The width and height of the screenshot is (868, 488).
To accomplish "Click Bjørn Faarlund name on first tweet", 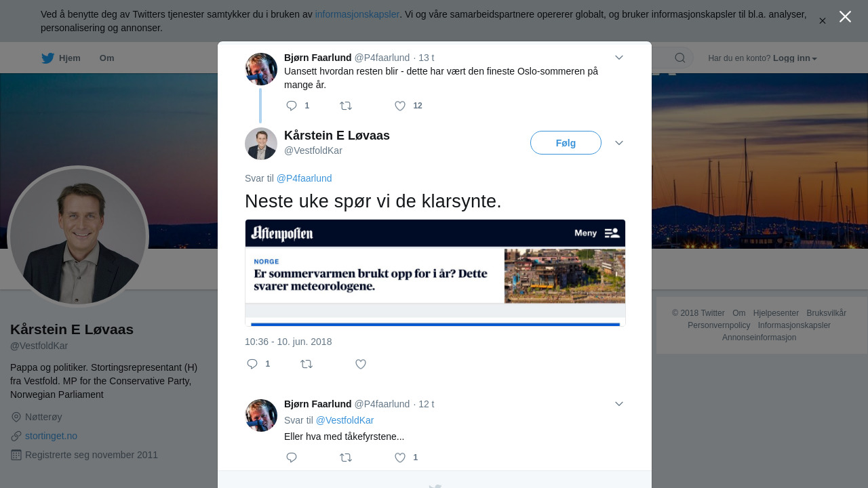I will (x=318, y=58).
